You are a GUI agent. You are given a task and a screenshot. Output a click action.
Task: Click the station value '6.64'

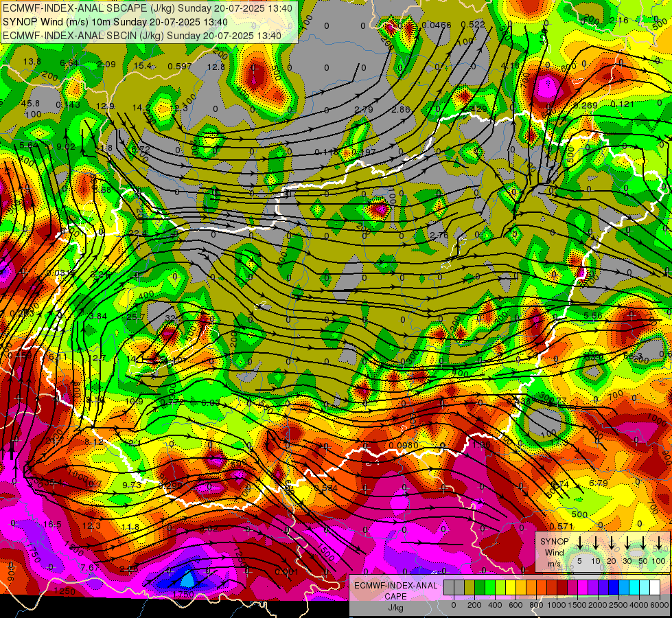[x=69, y=63]
